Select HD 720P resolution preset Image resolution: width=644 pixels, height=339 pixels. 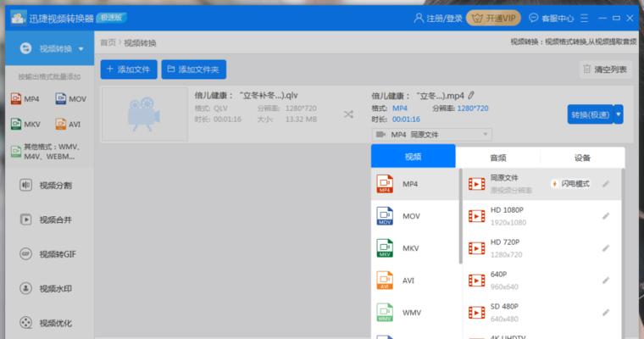pyautogui.click(x=542, y=248)
